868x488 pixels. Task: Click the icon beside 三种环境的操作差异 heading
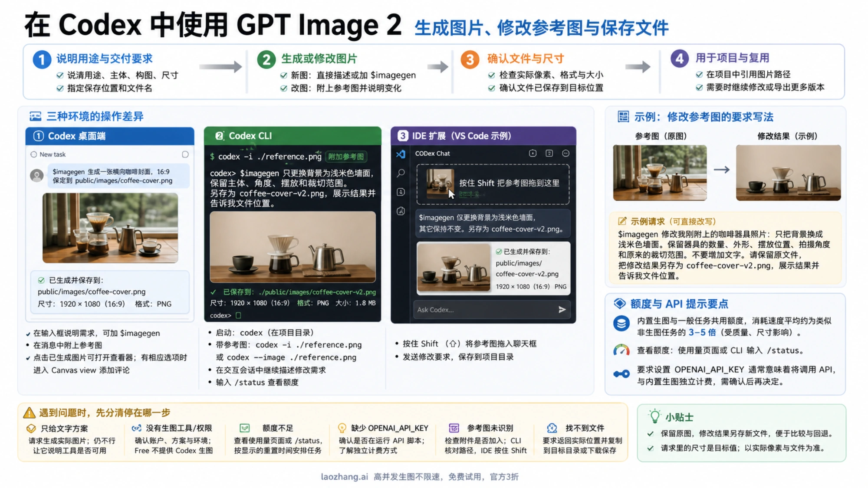pyautogui.click(x=35, y=116)
